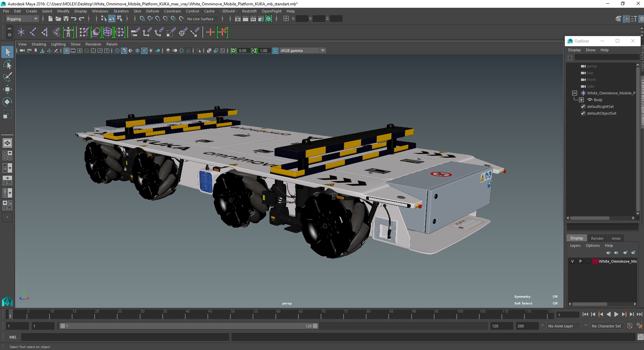The image size is (644, 350).
Task: Expand more layout options arrow
Action: [7, 217]
